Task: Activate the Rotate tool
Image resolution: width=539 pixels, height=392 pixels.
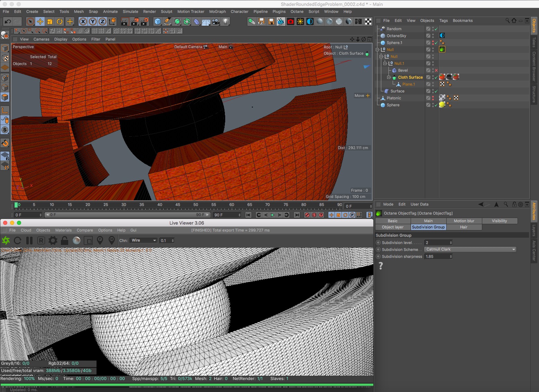Action: 60,21
